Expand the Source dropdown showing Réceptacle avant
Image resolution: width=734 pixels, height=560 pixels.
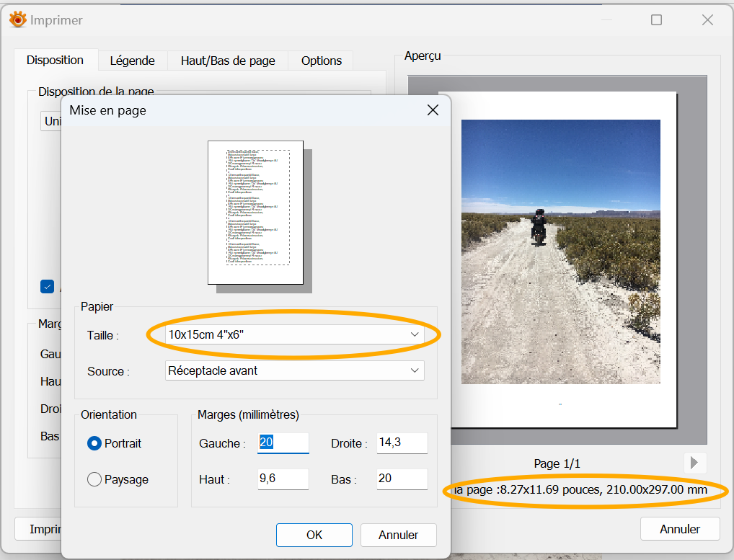[x=294, y=370]
